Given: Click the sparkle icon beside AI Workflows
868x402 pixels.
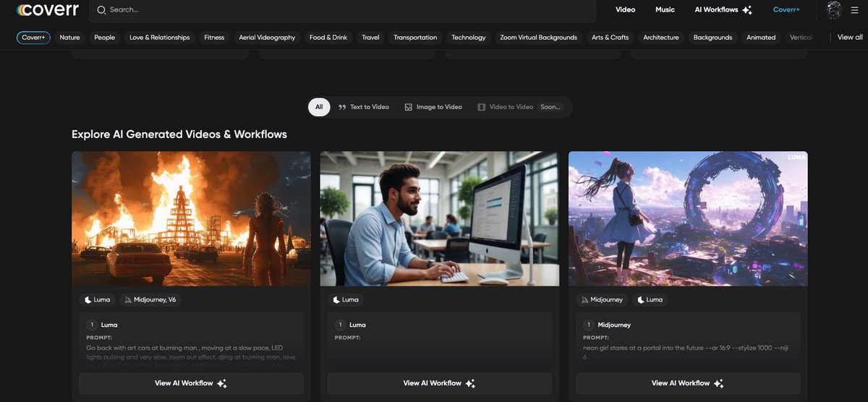Looking at the screenshot, I should pyautogui.click(x=747, y=10).
